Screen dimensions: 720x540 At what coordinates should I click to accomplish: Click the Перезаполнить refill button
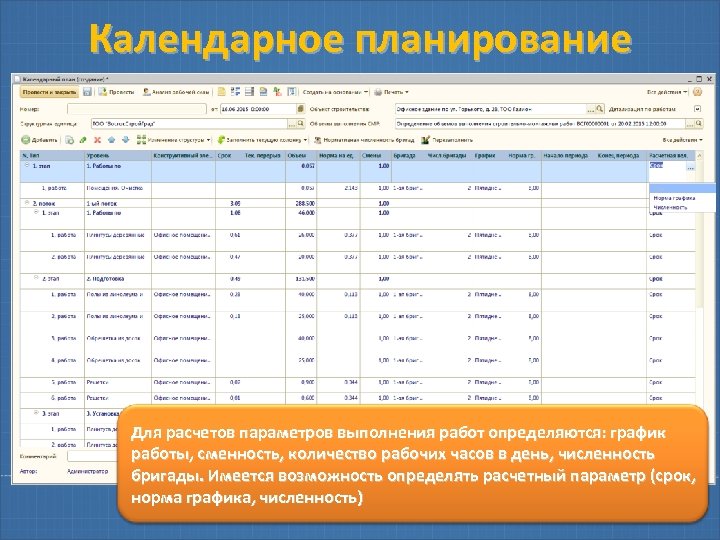click(448, 140)
